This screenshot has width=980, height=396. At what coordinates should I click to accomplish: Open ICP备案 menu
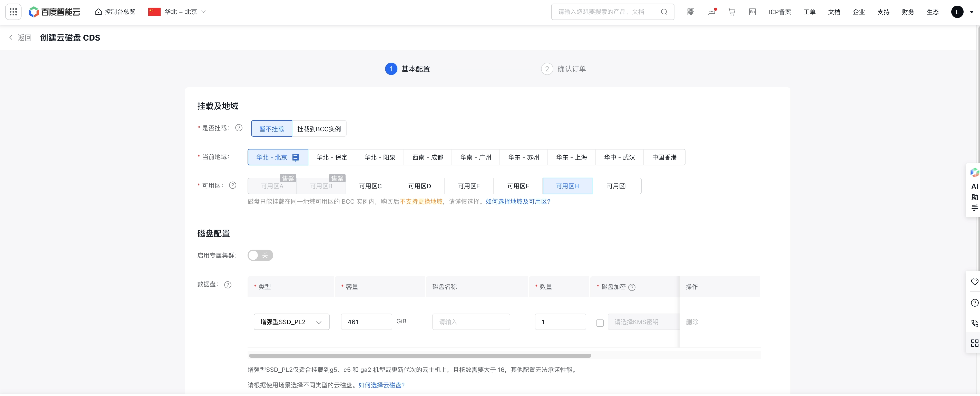click(780, 12)
